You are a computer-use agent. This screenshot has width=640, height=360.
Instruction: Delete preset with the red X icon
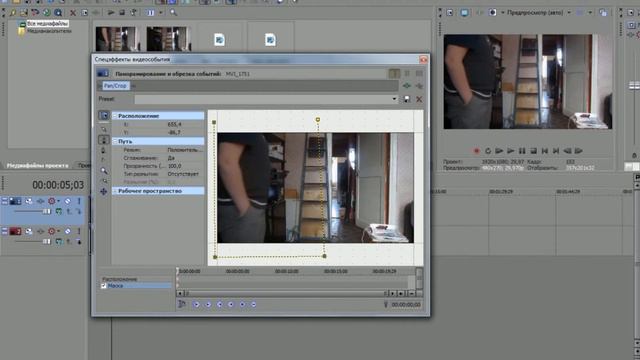[x=419, y=99]
